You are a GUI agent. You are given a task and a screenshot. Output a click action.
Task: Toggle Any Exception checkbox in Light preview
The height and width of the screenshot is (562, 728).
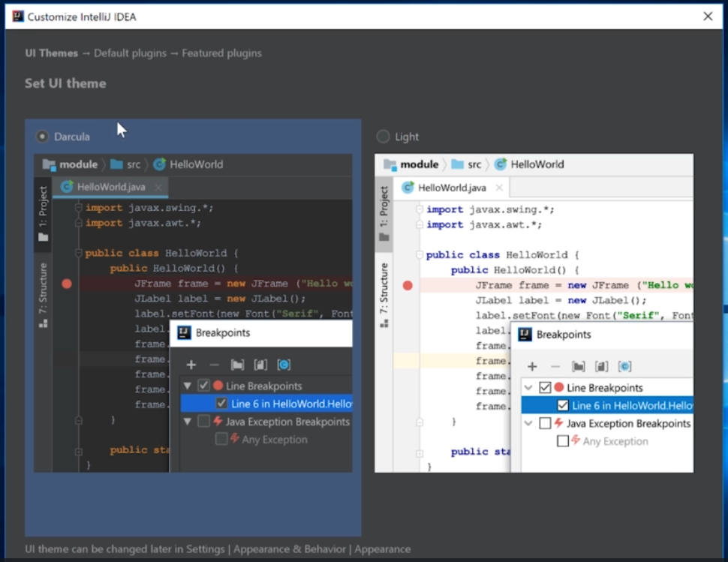coord(563,440)
